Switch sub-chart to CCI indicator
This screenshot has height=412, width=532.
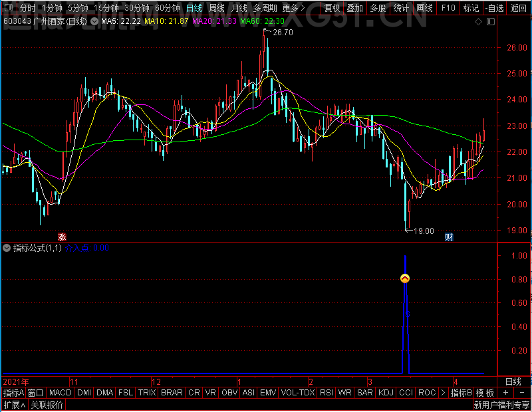click(406, 393)
